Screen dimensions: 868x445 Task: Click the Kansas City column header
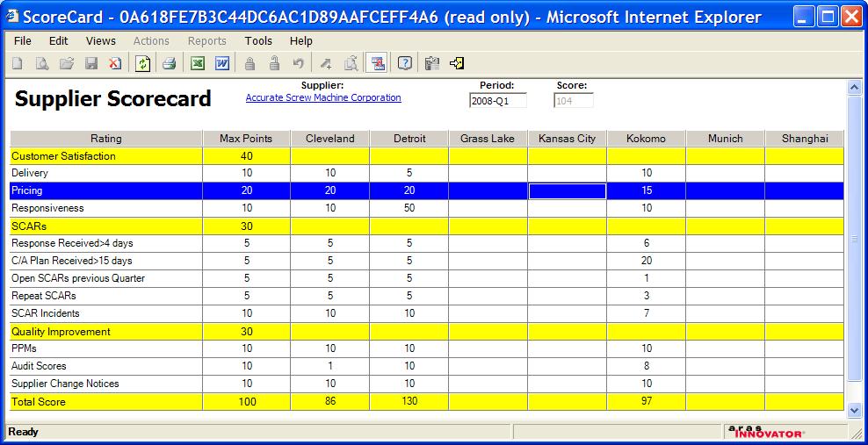(x=568, y=139)
